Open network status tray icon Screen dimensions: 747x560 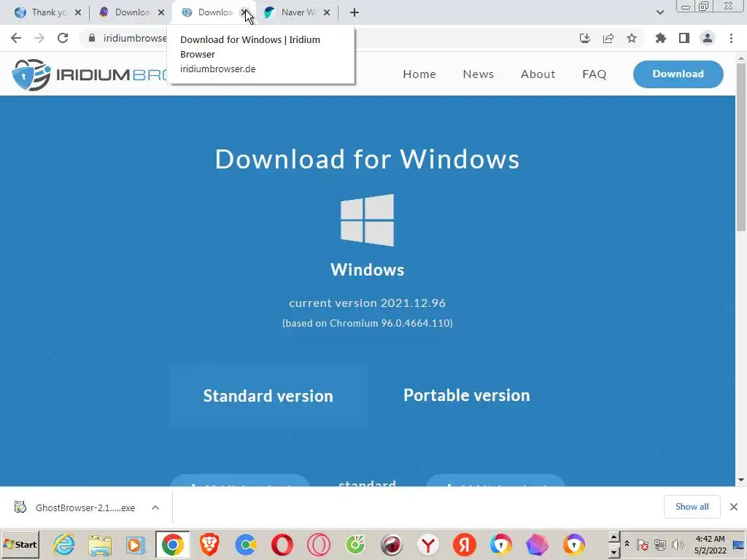pos(659,544)
